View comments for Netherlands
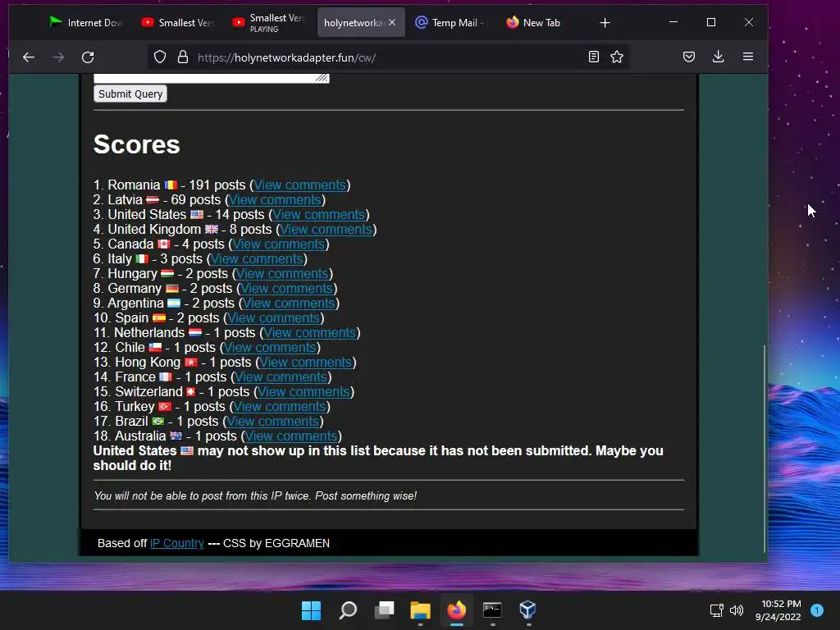This screenshot has width=840, height=630. (309, 333)
